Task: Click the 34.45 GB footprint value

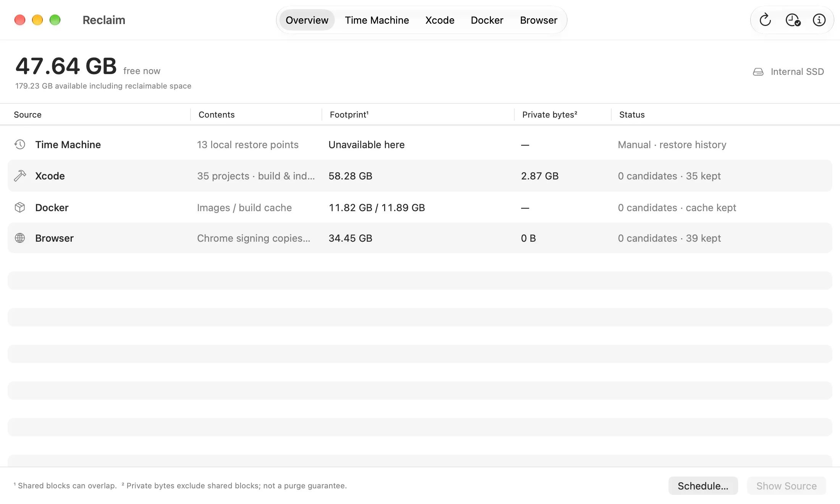Action: (x=351, y=238)
